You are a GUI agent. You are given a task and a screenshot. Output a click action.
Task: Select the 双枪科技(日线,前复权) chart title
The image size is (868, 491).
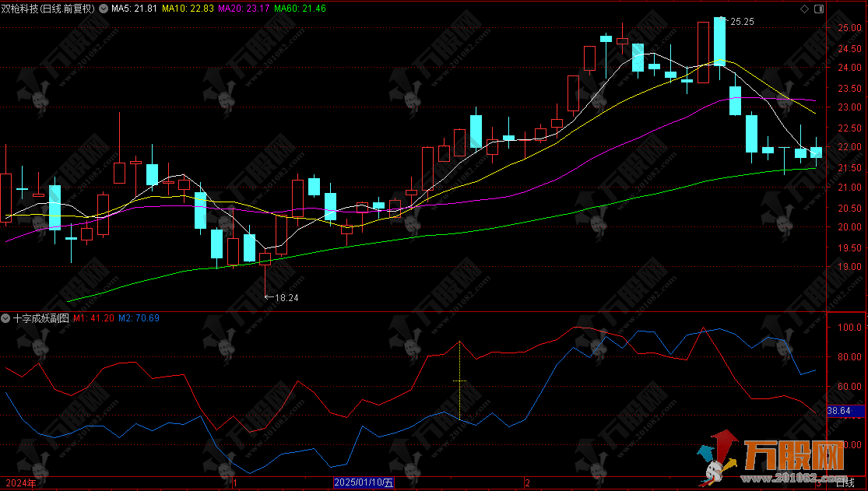click(48, 9)
